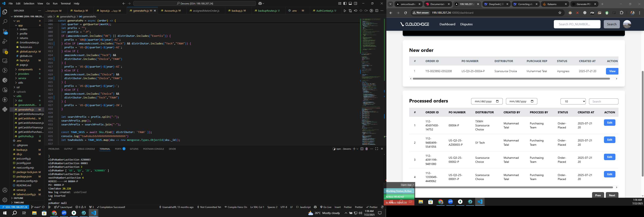
Task: Open Accounts icon in activity bar
Action: pos(5,190)
